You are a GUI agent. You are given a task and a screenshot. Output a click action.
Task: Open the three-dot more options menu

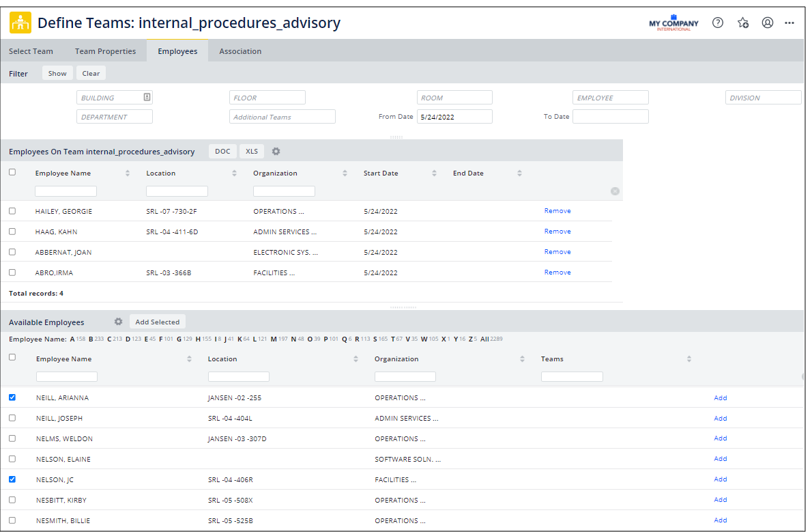789,23
